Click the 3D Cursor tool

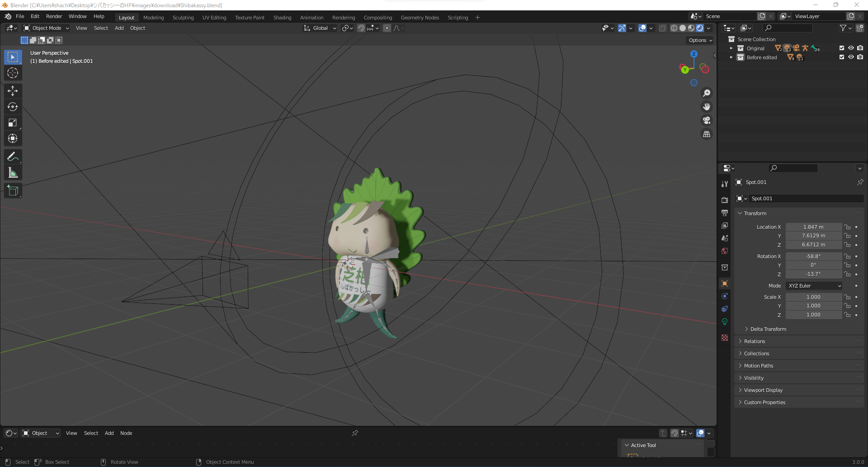[x=13, y=73]
